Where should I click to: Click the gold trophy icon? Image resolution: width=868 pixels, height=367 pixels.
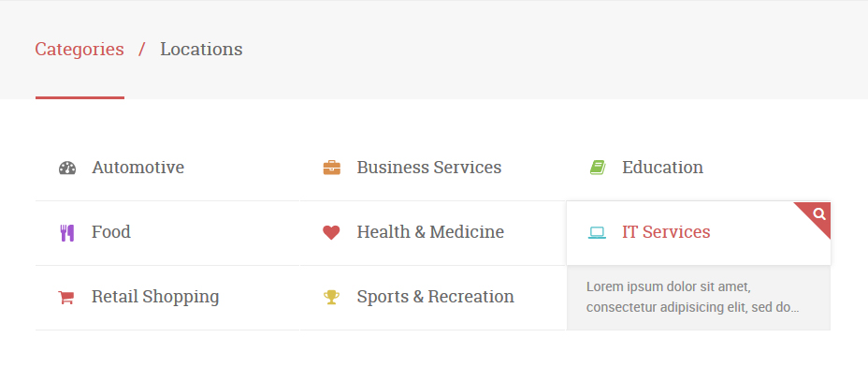click(332, 297)
